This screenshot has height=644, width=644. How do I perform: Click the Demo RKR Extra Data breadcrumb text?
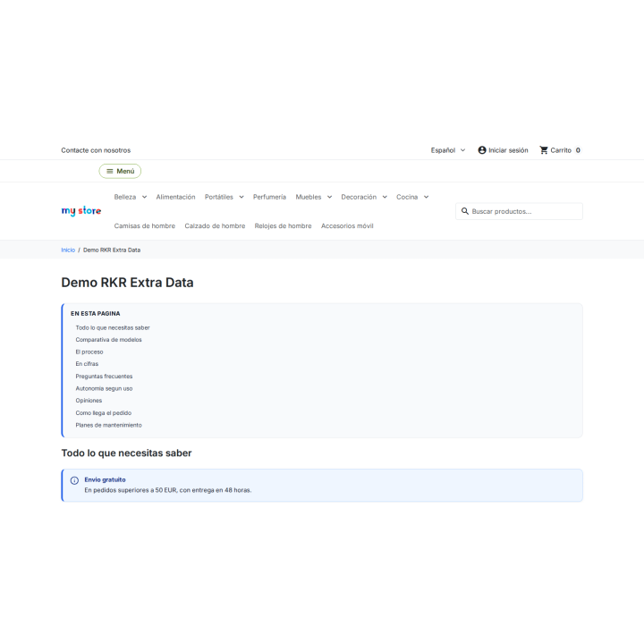(x=112, y=250)
